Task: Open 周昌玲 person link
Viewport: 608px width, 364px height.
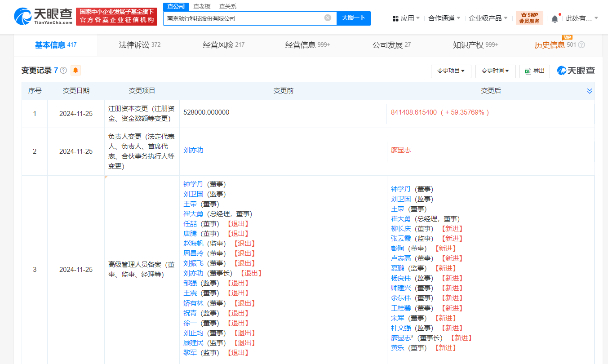Action: (x=193, y=253)
